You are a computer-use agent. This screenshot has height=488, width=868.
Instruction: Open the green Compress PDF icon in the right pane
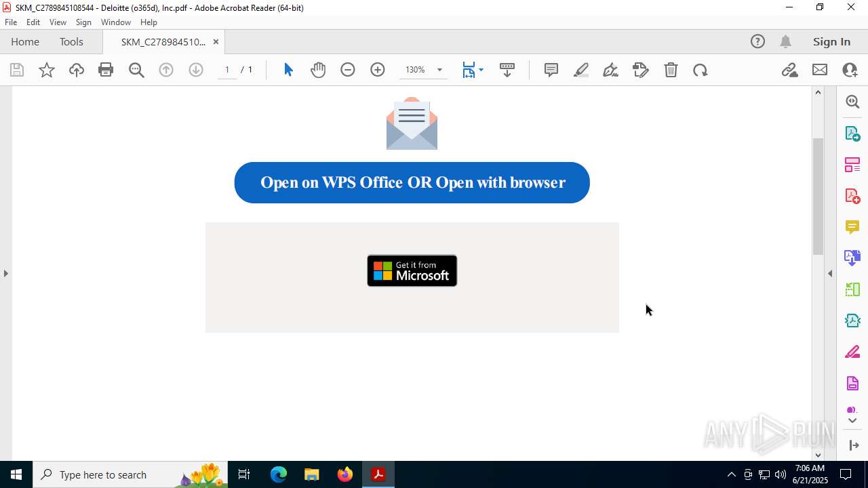coord(852,289)
